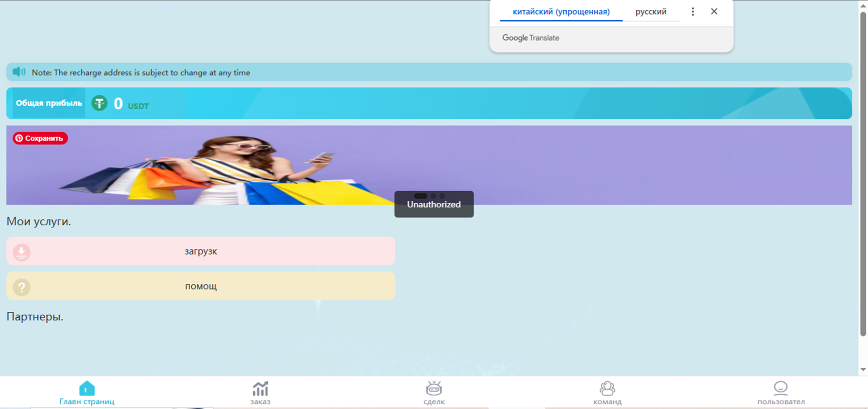This screenshot has width=868, height=409.
Task: Click the Общая прибыль label
Action: (49, 103)
